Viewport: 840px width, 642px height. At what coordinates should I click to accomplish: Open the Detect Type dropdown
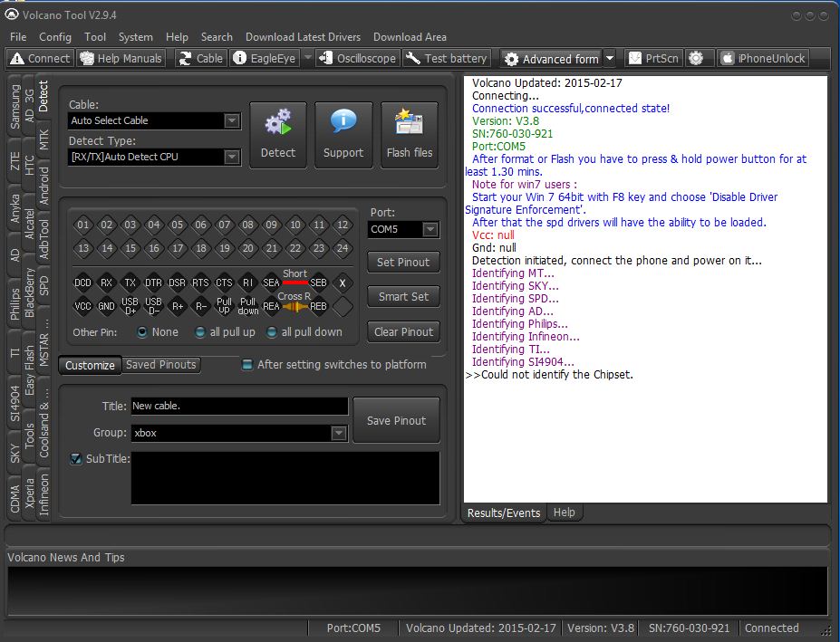[x=232, y=157]
